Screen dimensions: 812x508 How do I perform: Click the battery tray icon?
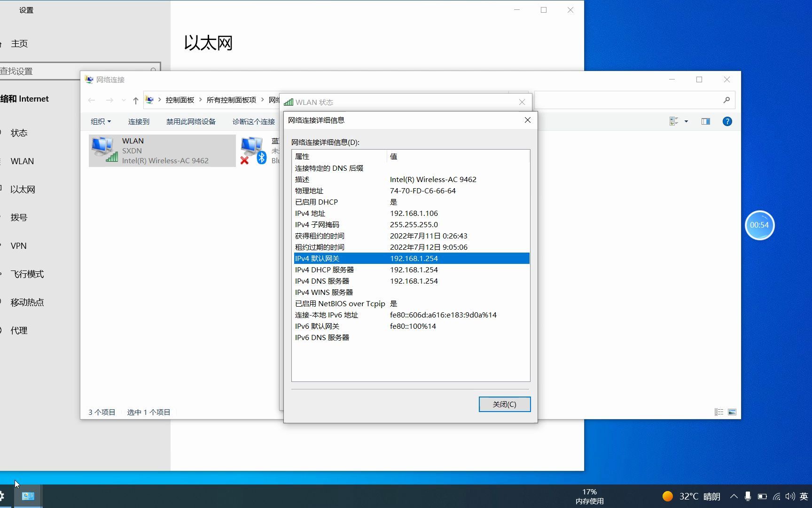[x=762, y=496]
